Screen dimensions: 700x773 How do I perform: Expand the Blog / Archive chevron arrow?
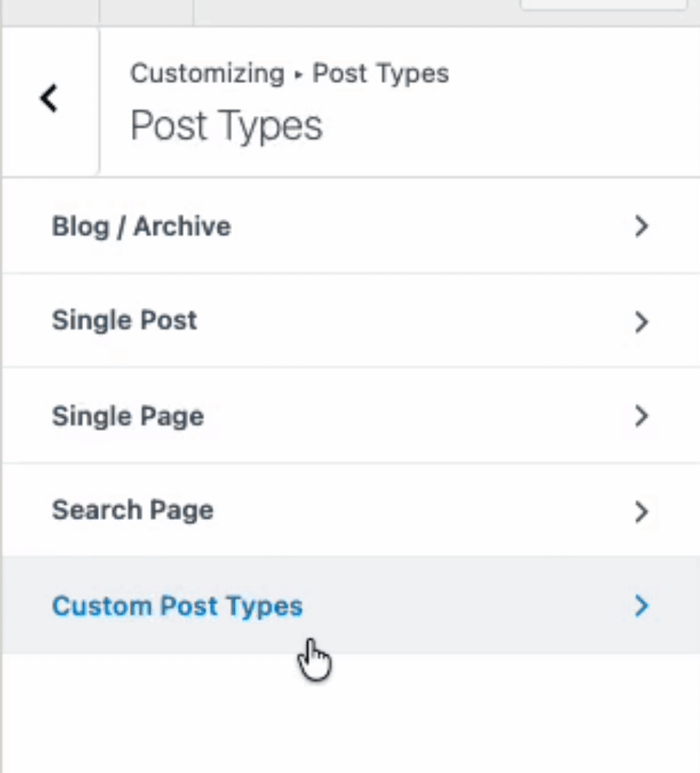641,227
